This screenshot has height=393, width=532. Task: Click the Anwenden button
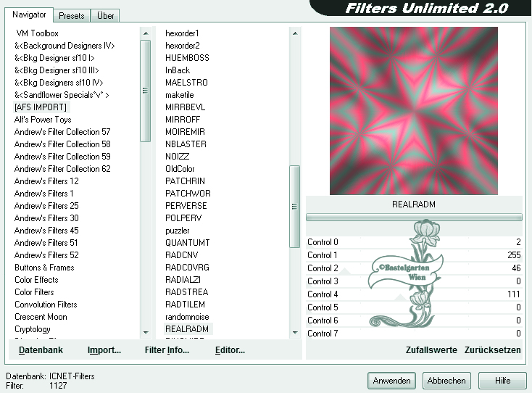[x=391, y=381]
